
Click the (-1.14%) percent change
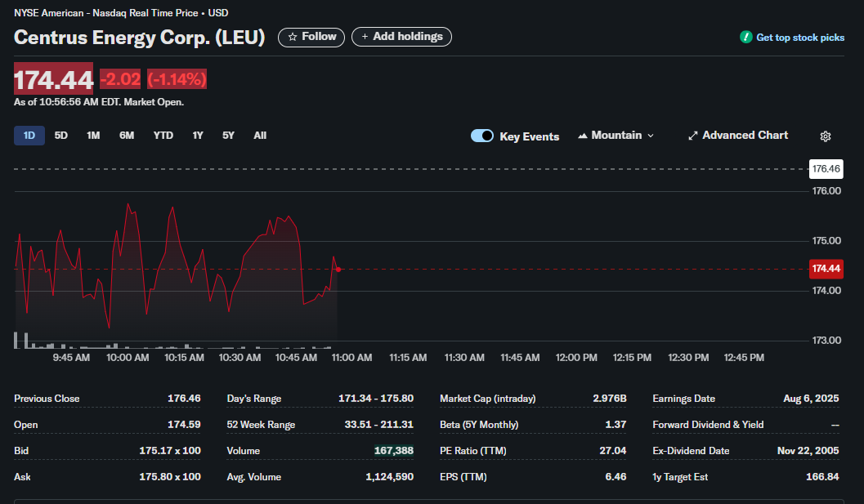coord(177,79)
